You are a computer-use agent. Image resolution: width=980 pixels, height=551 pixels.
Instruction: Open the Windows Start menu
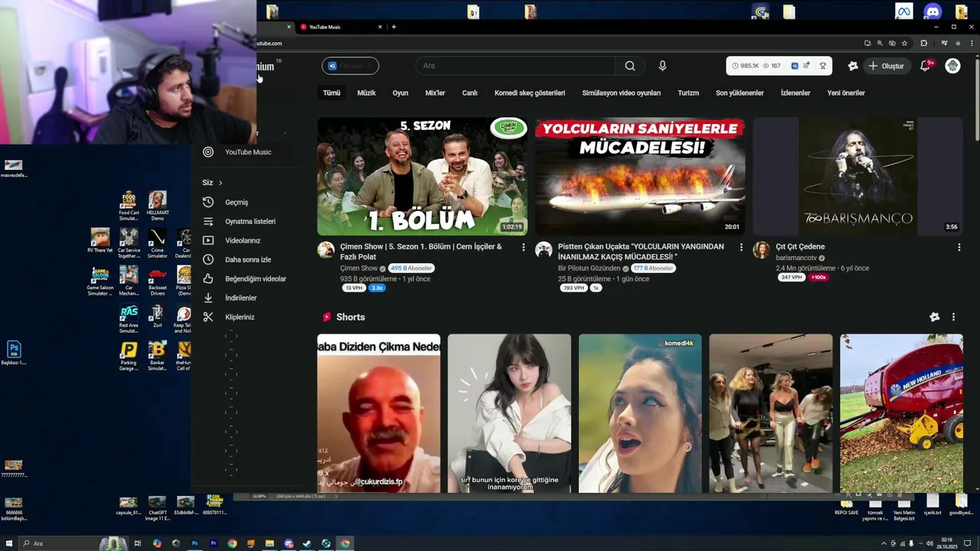[x=8, y=543]
